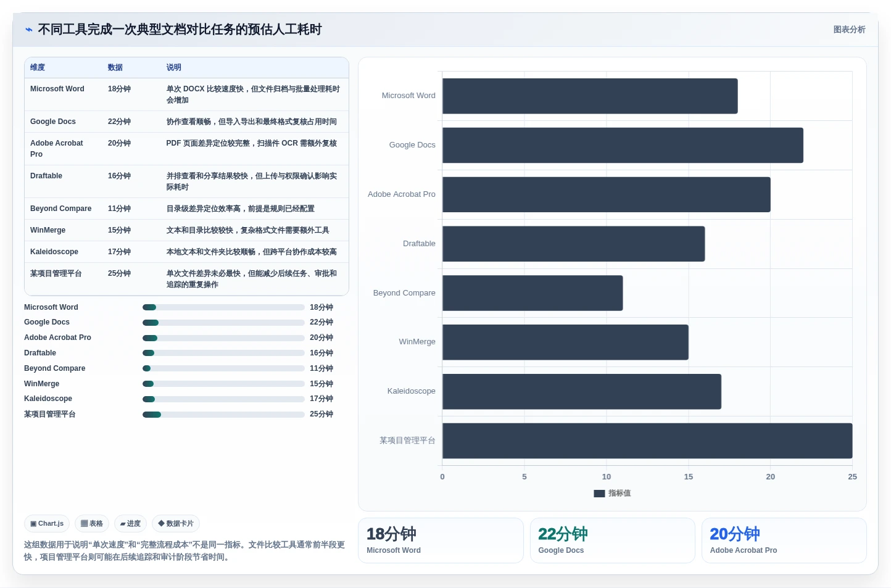This screenshot has width=891, height=588.
Task: Click the 某项目管理平台 progress bar
Action: click(223, 415)
